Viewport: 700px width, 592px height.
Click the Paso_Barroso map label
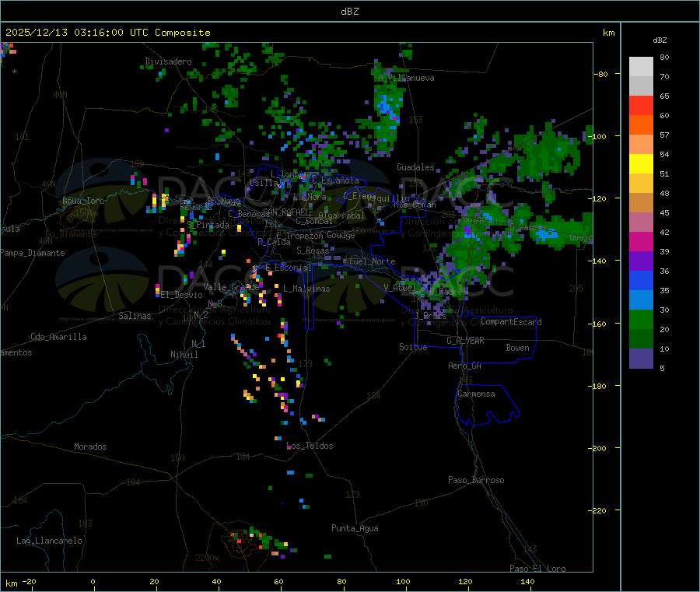[x=476, y=481]
